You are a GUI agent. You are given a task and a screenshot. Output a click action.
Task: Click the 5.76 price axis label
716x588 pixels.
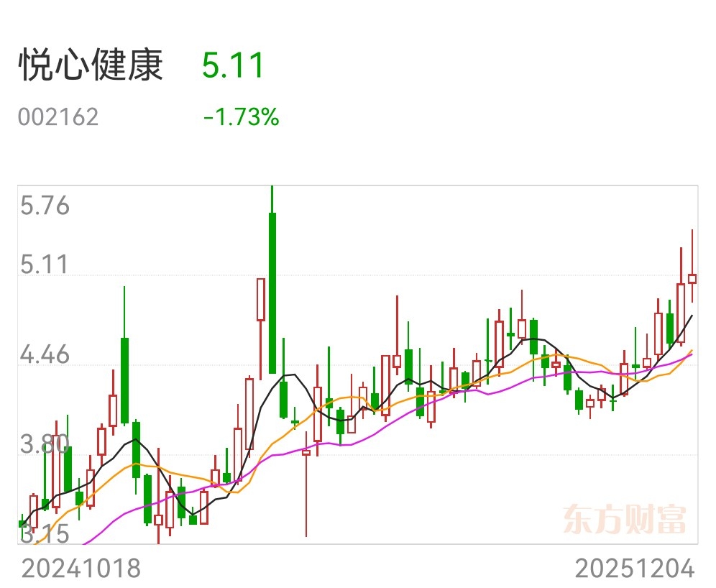(45, 206)
